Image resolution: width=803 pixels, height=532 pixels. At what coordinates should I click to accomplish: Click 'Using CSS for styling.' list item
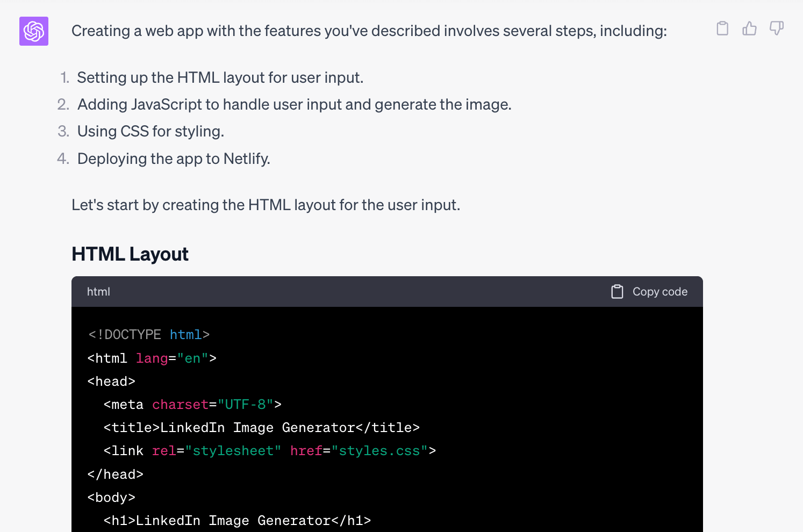coord(150,132)
